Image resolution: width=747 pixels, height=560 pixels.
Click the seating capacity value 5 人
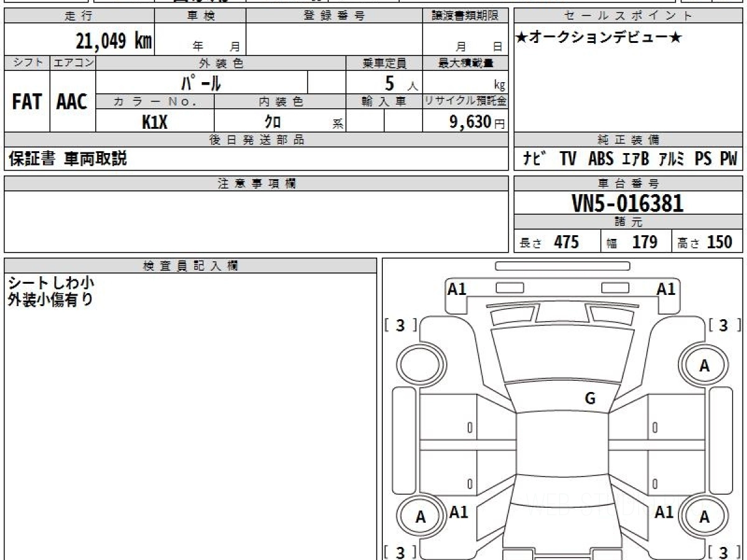coord(401,83)
